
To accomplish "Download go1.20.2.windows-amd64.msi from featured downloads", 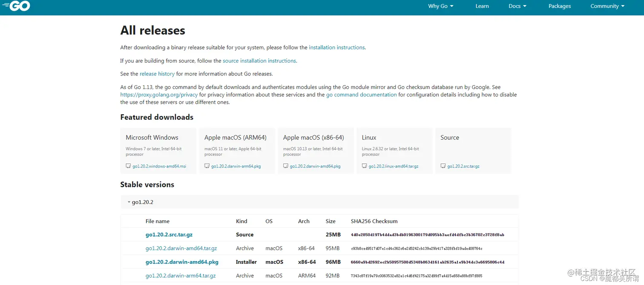I will pos(159,166).
